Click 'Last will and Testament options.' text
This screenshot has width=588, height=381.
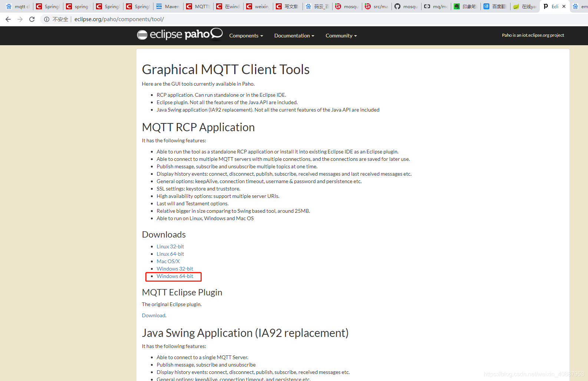pos(192,203)
